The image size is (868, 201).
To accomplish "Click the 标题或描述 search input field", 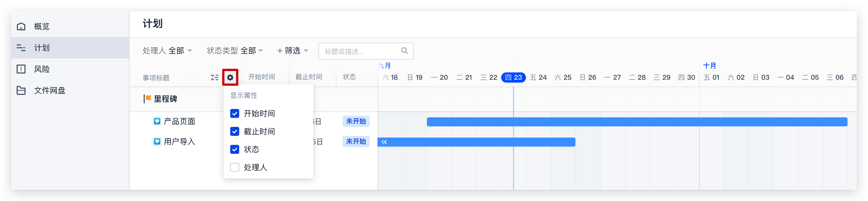I will coord(366,51).
